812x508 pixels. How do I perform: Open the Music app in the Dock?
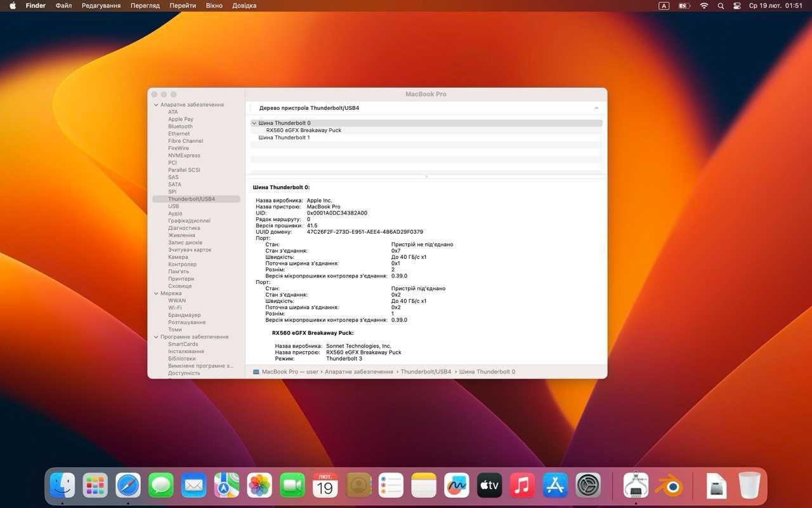pyautogui.click(x=522, y=486)
